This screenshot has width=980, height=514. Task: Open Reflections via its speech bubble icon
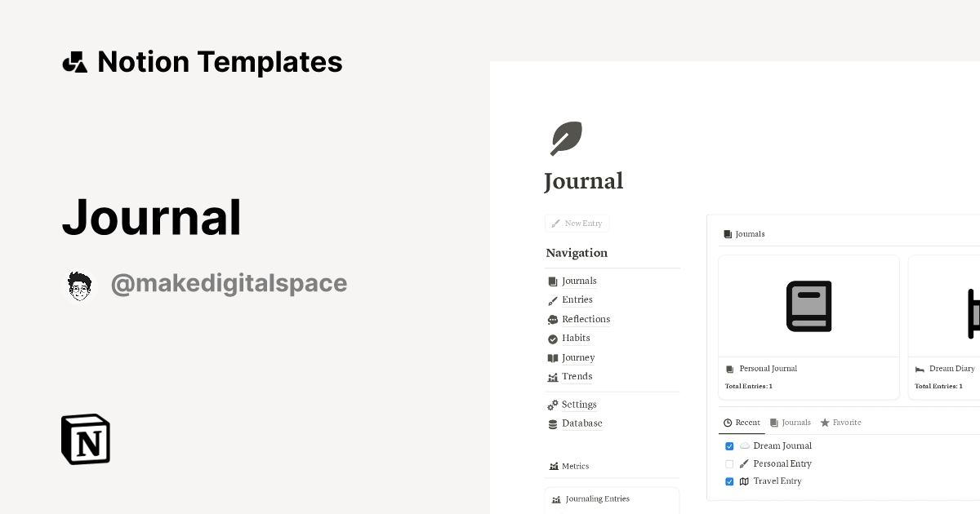click(553, 319)
